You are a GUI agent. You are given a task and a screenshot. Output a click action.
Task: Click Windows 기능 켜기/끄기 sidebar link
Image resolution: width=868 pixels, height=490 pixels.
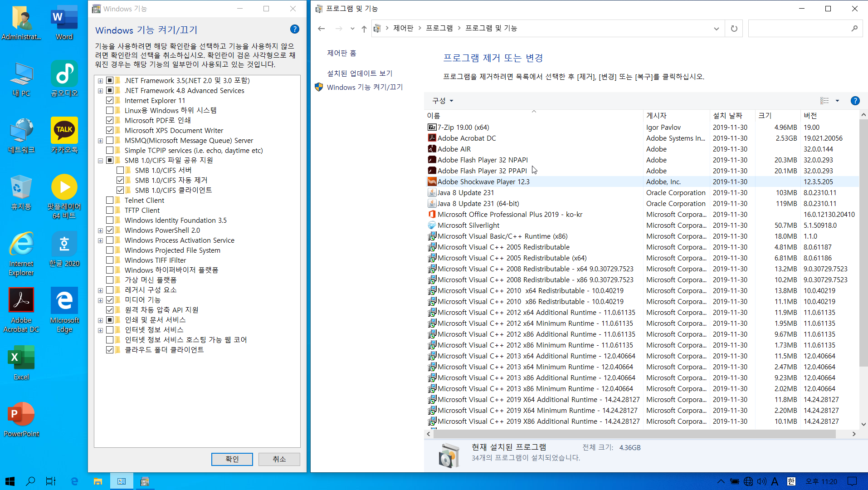365,87
